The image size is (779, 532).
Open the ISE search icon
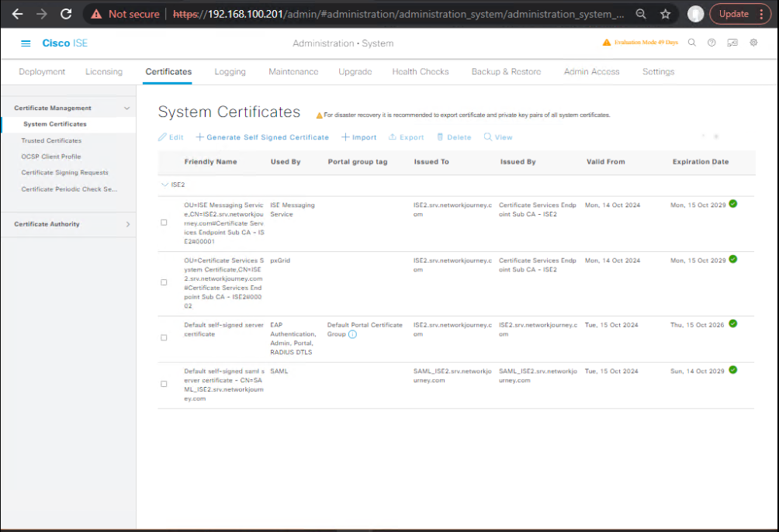tap(691, 43)
